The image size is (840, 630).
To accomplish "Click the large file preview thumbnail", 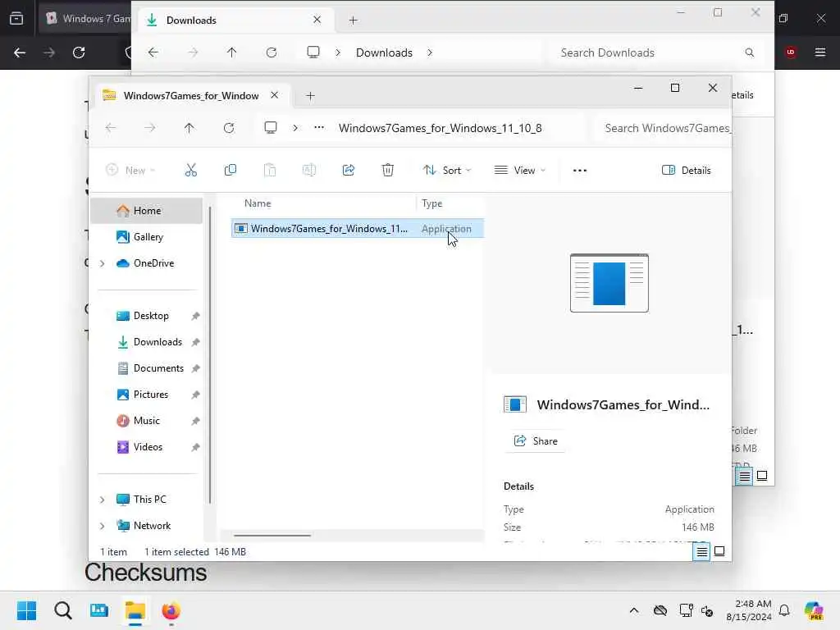I will point(609,283).
